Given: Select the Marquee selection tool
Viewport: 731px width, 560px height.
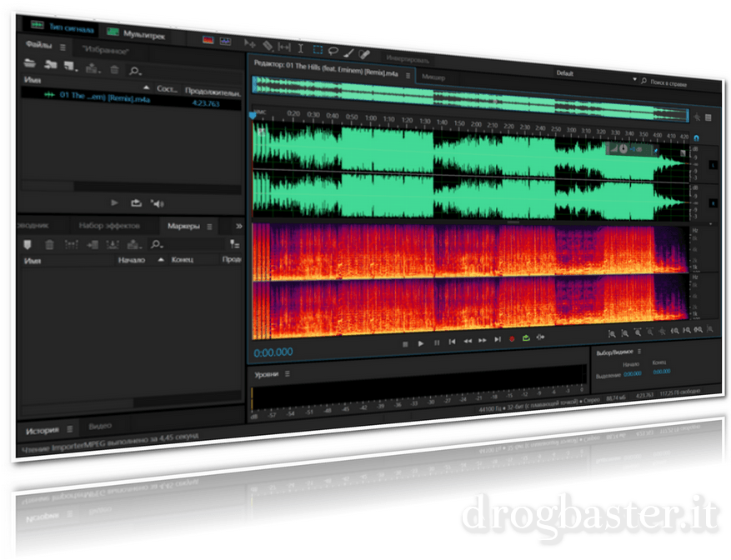Looking at the screenshot, I should 317,48.
